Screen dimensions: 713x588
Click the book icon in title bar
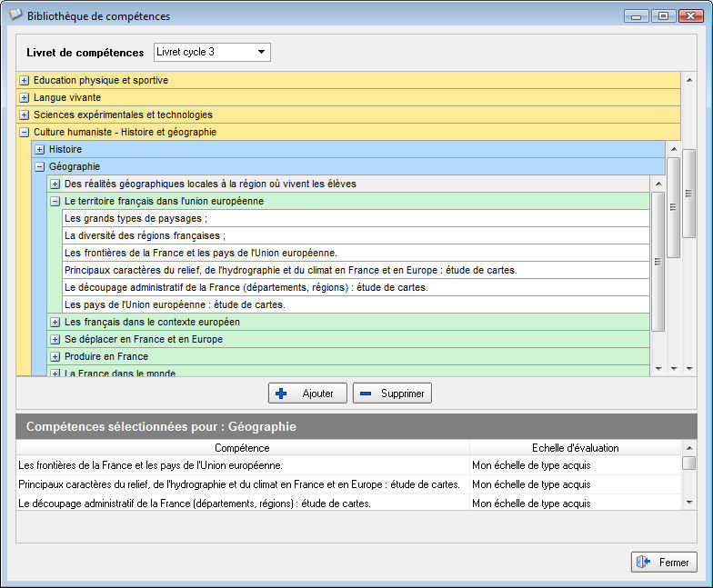[x=15, y=15]
